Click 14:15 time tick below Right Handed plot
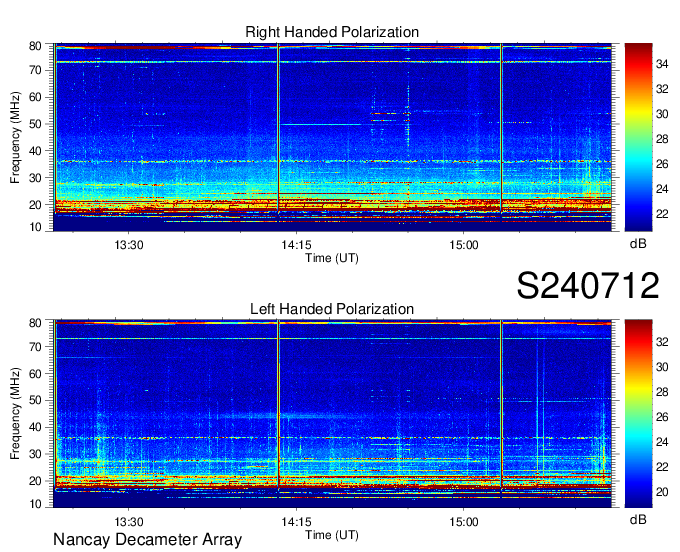Viewport: 680px width, 552px height. tap(296, 245)
